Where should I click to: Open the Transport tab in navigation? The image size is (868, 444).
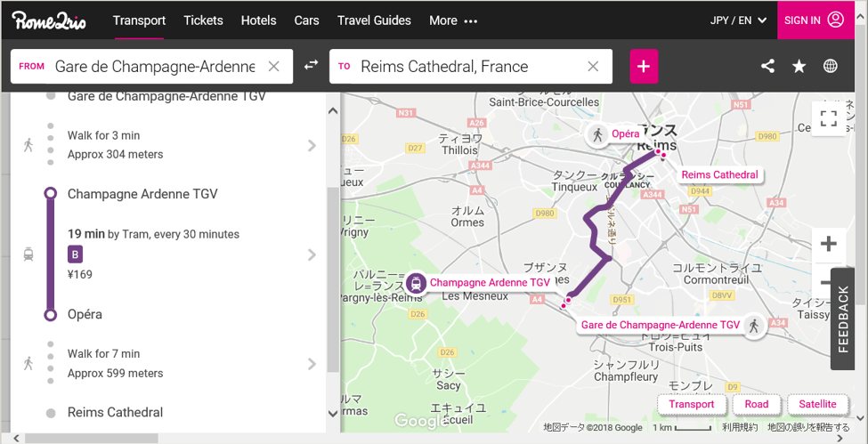[x=139, y=20]
